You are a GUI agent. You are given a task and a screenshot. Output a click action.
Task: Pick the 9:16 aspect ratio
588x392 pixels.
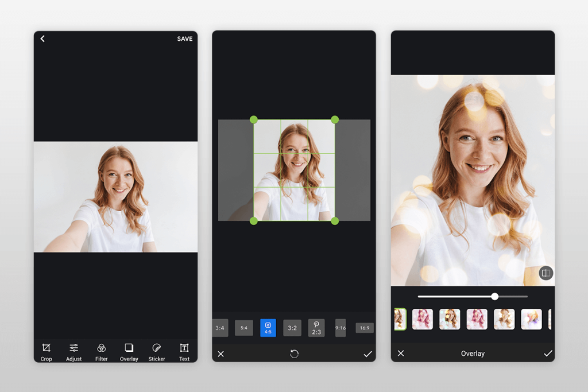340,327
